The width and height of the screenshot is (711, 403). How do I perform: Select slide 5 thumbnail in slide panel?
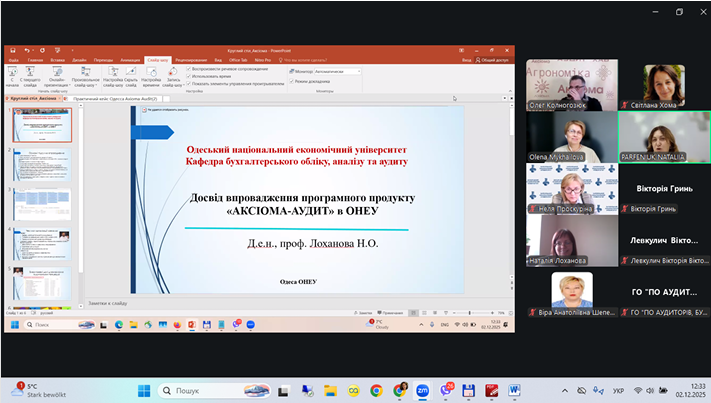click(42, 283)
